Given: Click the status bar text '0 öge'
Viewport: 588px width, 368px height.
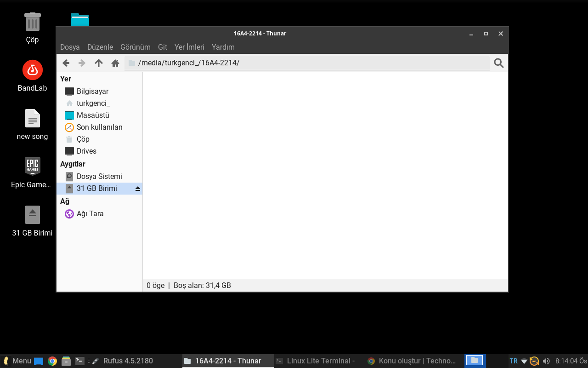Looking at the screenshot, I should [x=155, y=286].
